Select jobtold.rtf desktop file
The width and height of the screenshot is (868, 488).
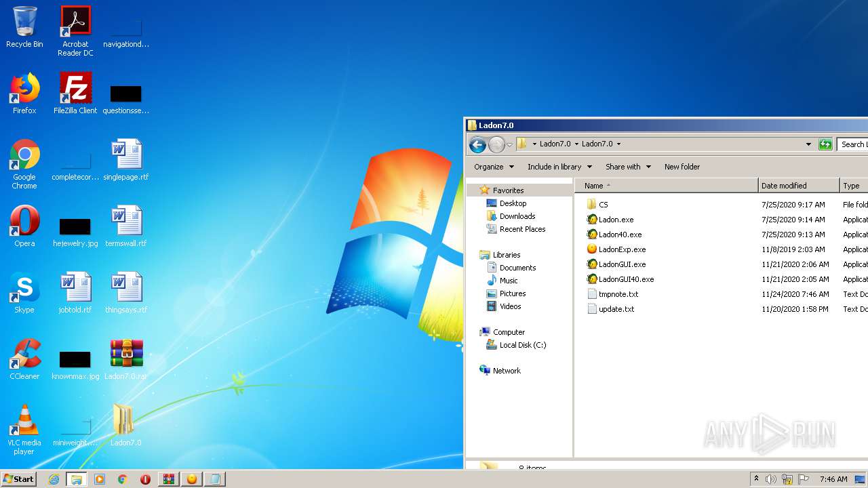click(75, 293)
